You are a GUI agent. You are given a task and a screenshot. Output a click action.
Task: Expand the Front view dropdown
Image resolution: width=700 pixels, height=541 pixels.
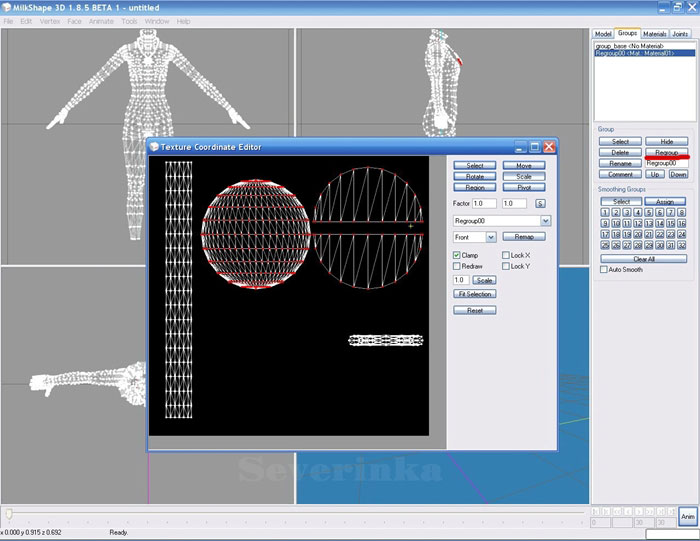(x=491, y=237)
